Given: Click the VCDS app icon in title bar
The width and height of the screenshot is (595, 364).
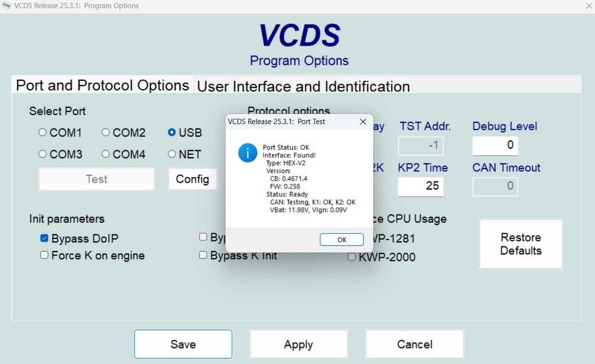Looking at the screenshot, I should pyautogui.click(x=7, y=6).
